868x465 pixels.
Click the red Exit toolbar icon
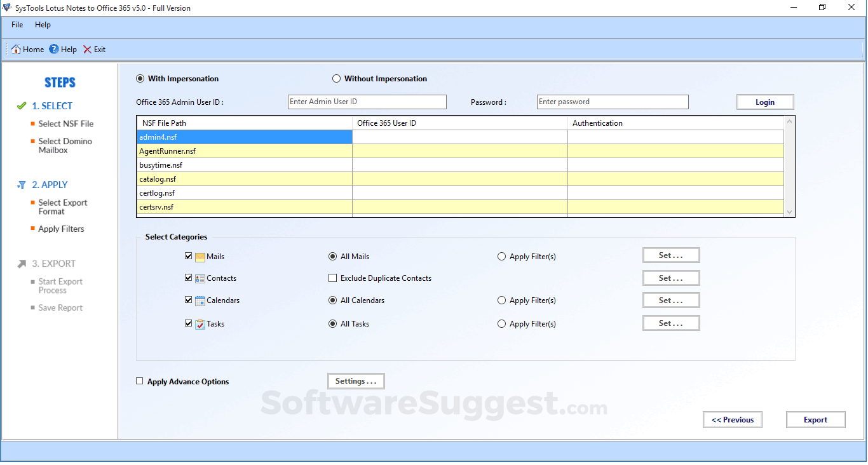(x=87, y=50)
